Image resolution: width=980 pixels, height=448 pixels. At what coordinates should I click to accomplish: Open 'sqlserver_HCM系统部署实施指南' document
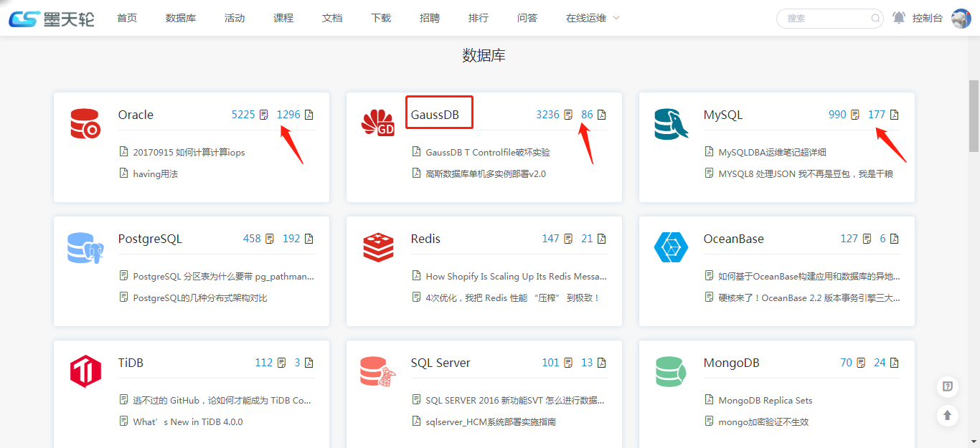(x=491, y=421)
